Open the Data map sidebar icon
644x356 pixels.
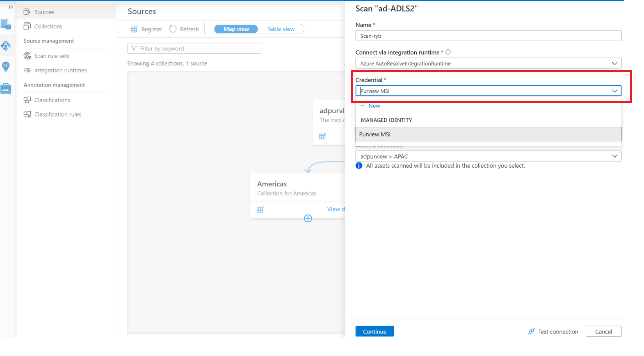[x=6, y=46]
